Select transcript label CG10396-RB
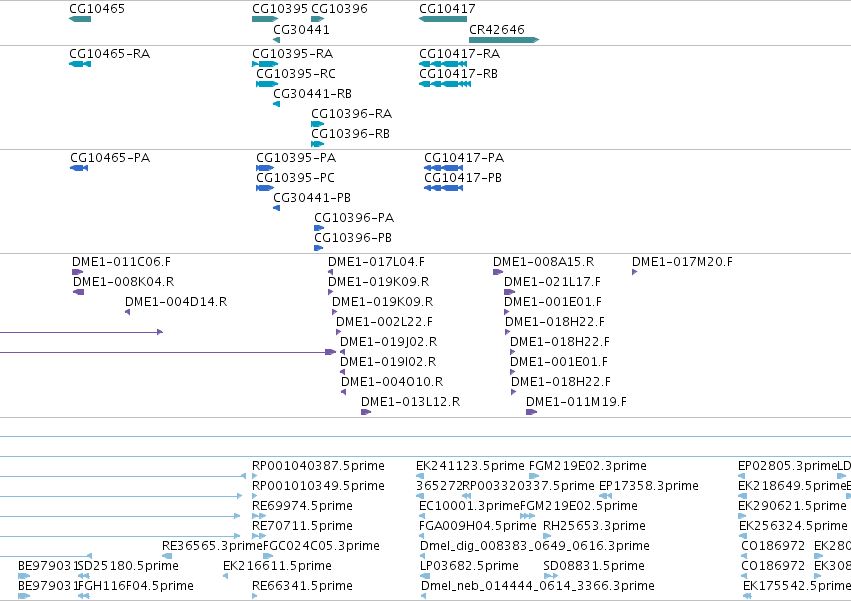Image resolution: width=851 pixels, height=601 pixels. 351,134
